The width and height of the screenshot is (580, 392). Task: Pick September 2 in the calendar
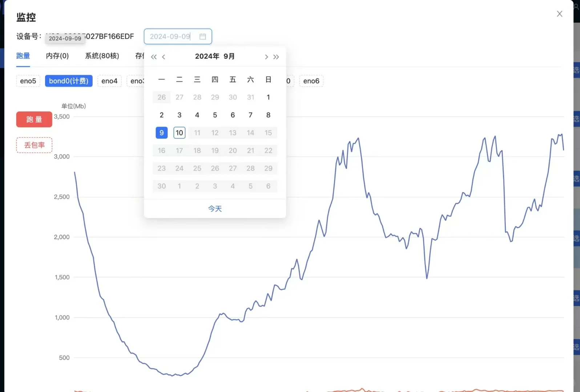tap(162, 115)
